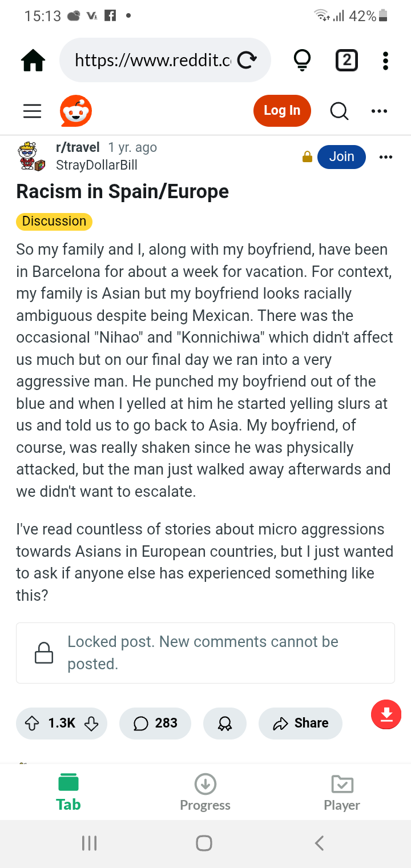
Task: Downvote the post with down arrow
Action: [x=91, y=724]
